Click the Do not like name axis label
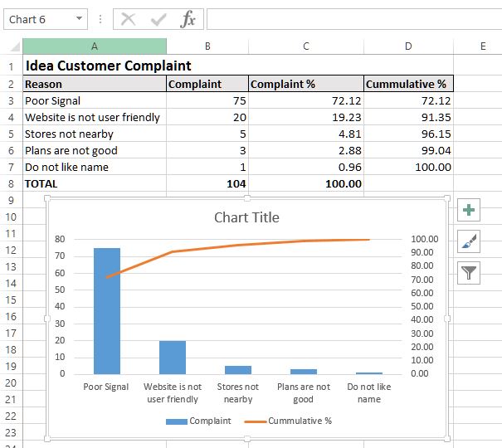 coord(369,393)
